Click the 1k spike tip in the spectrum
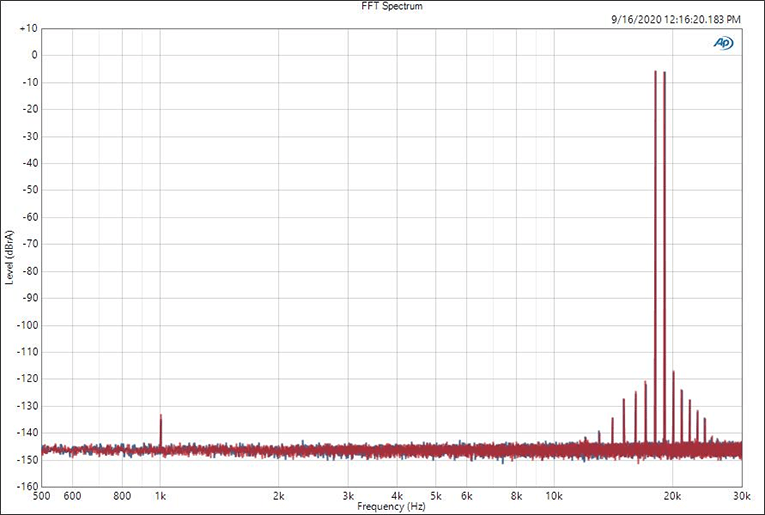 pos(160,416)
